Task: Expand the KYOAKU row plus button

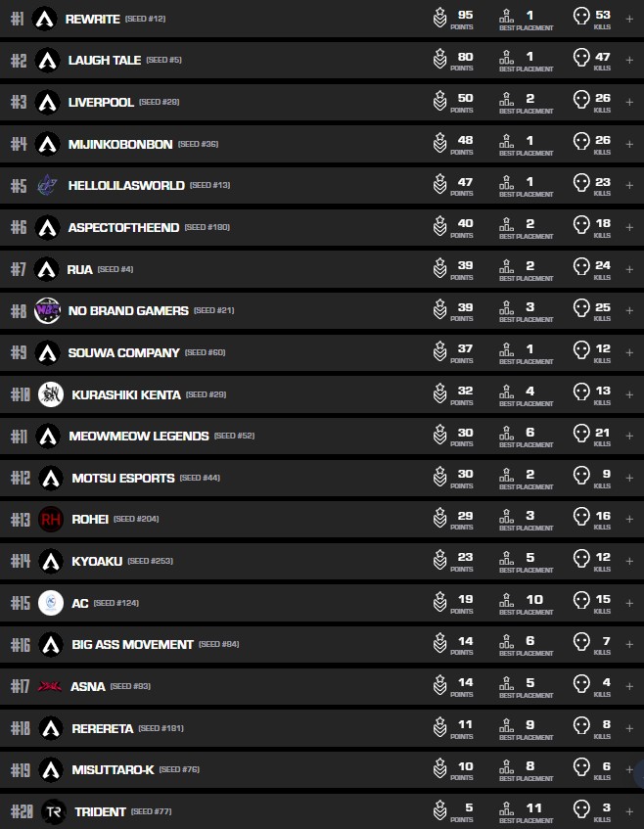Action: pos(629,561)
